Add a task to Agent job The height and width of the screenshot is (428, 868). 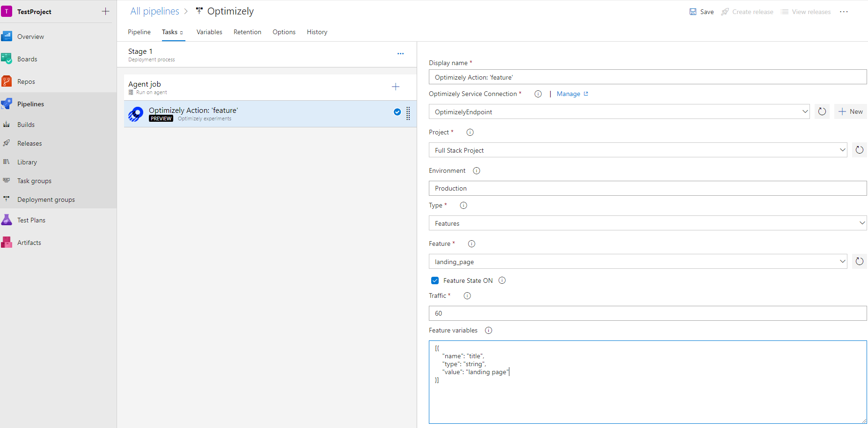396,87
